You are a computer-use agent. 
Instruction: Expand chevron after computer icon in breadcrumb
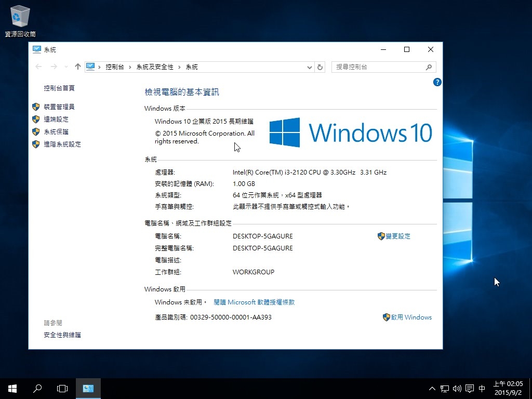point(99,67)
